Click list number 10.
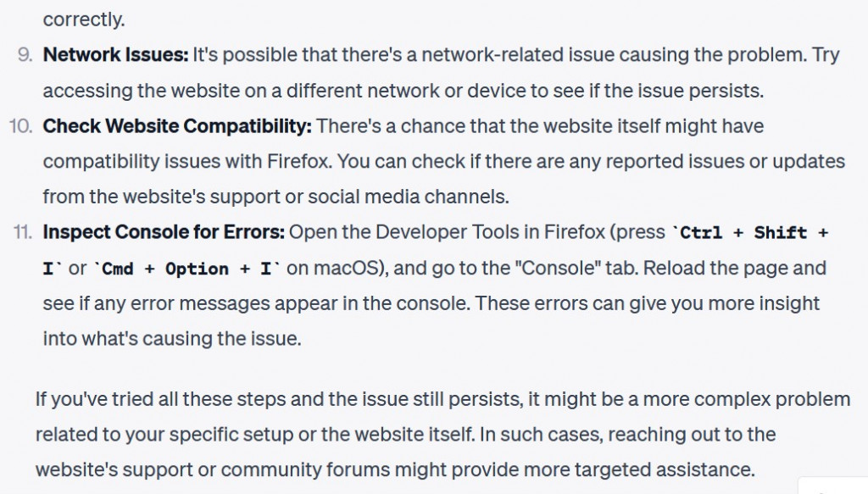 [20, 127]
